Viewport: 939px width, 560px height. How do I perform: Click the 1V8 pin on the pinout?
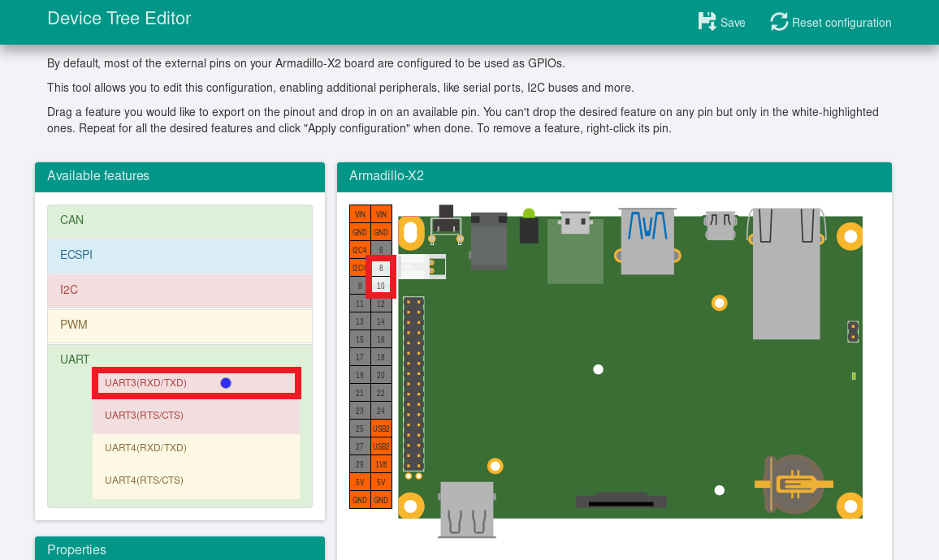(381, 464)
